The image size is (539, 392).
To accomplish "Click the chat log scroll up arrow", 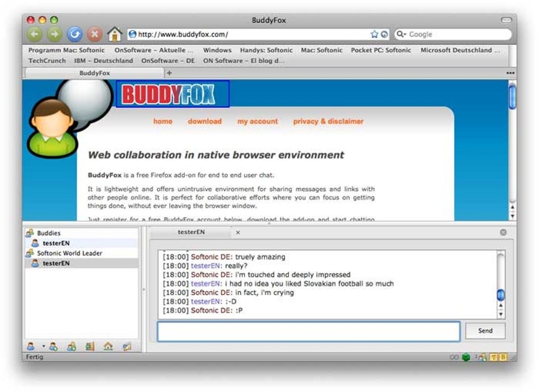I will pos(501,305).
